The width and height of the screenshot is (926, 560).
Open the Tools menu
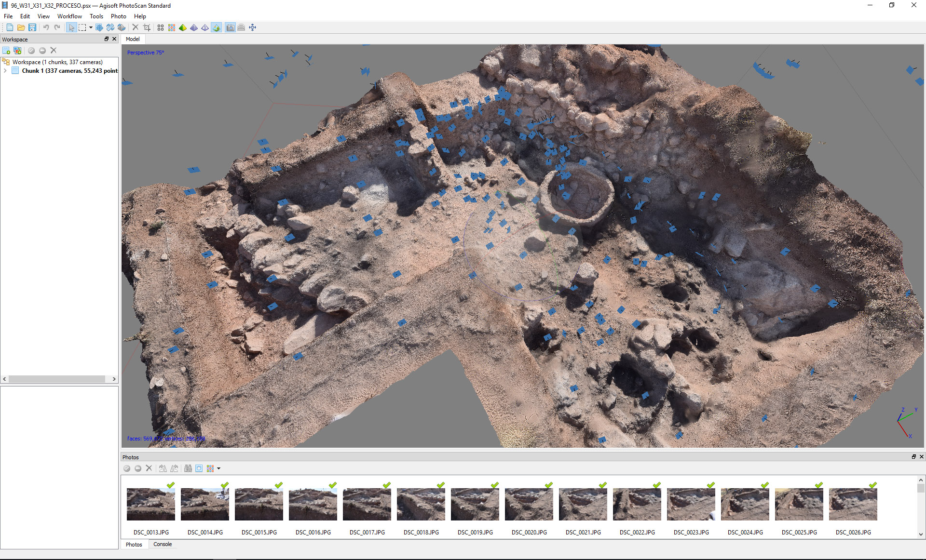click(x=96, y=16)
